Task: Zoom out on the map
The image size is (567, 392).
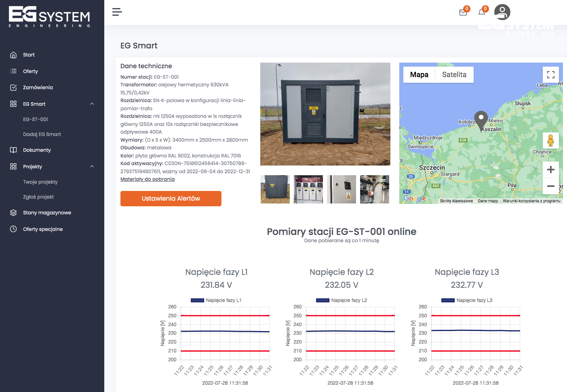Action: (x=550, y=186)
